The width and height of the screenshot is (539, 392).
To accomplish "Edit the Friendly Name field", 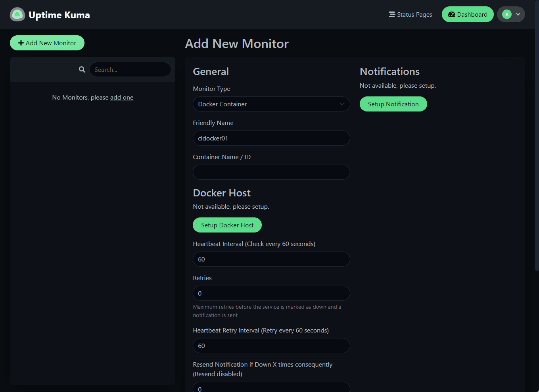I will point(271,138).
